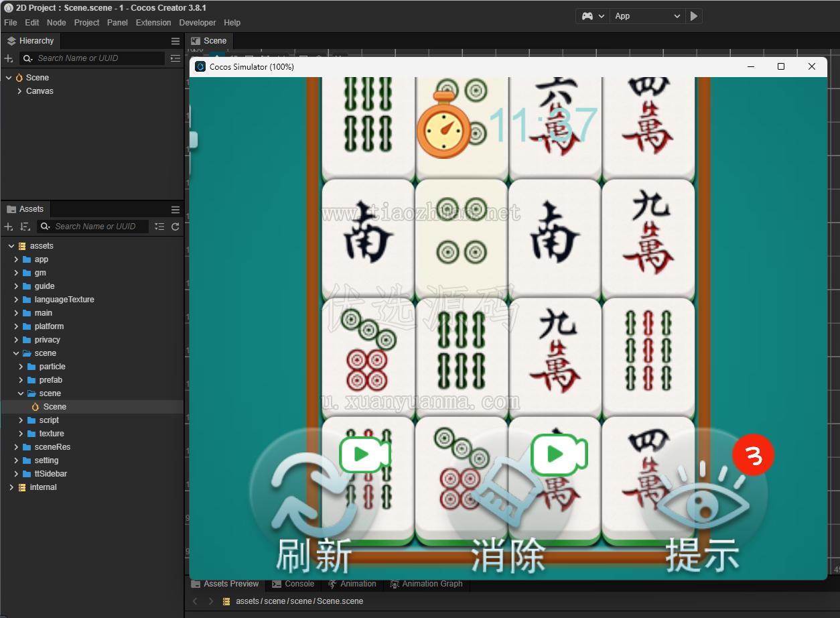Open the Assets search type magnifier dropdown
The height and width of the screenshot is (618, 840).
point(45,227)
